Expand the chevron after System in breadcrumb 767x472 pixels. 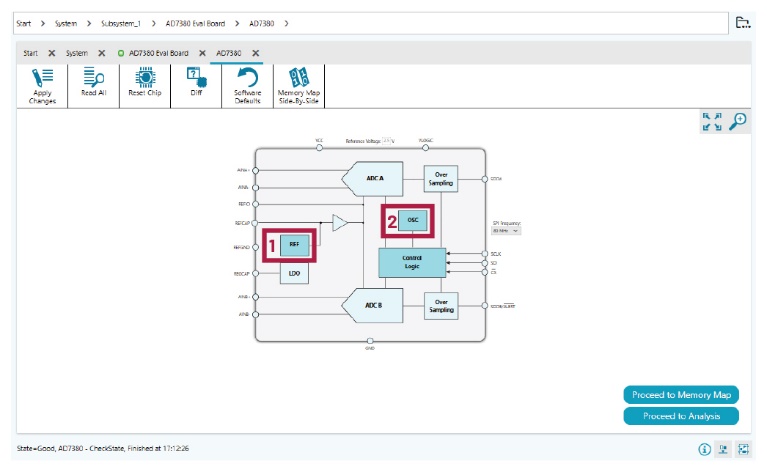(x=89, y=23)
